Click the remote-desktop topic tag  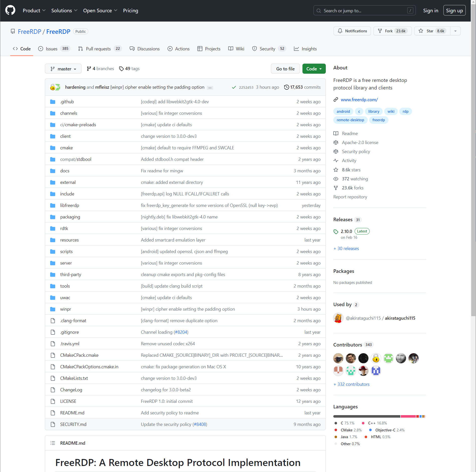350,120
